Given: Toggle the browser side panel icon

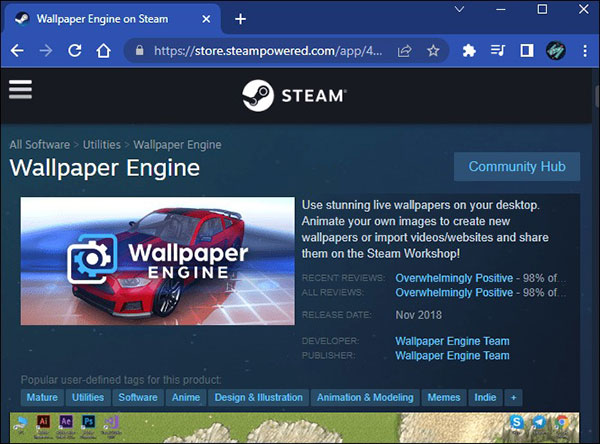Looking at the screenshot, I should (527, 50).
